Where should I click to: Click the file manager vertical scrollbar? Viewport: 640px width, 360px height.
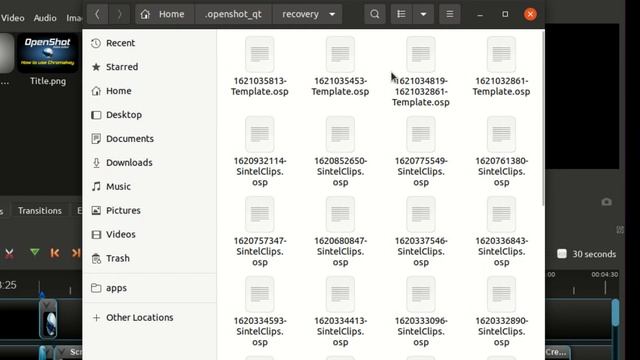(542, 118)
